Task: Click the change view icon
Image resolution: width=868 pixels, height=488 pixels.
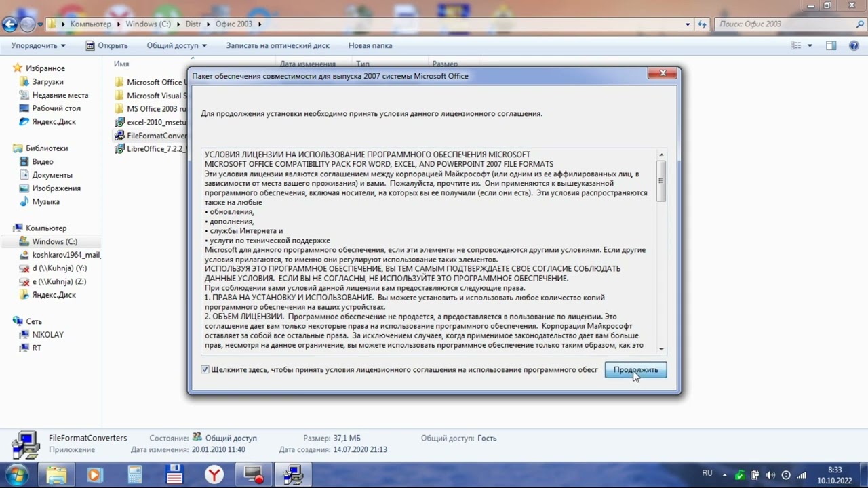Action: 797,45
